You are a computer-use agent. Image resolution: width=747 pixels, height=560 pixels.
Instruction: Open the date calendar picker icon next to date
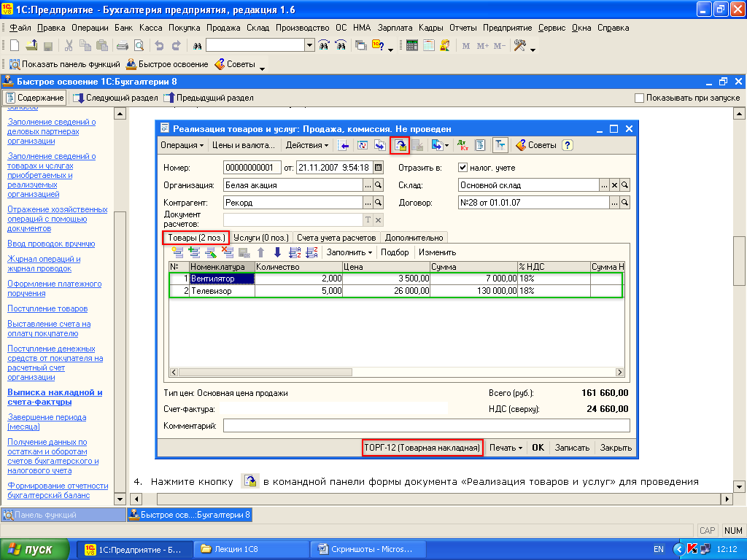point(379,168)
